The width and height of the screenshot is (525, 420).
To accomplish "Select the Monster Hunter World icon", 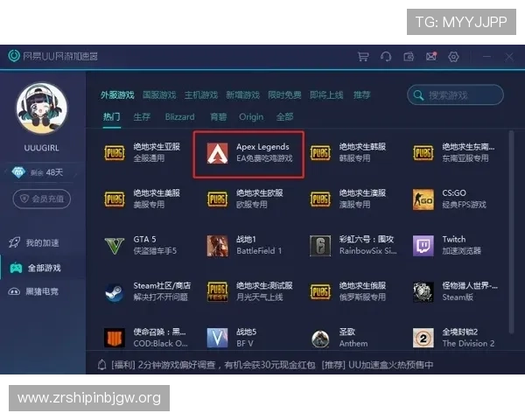I will click(423, 292).
